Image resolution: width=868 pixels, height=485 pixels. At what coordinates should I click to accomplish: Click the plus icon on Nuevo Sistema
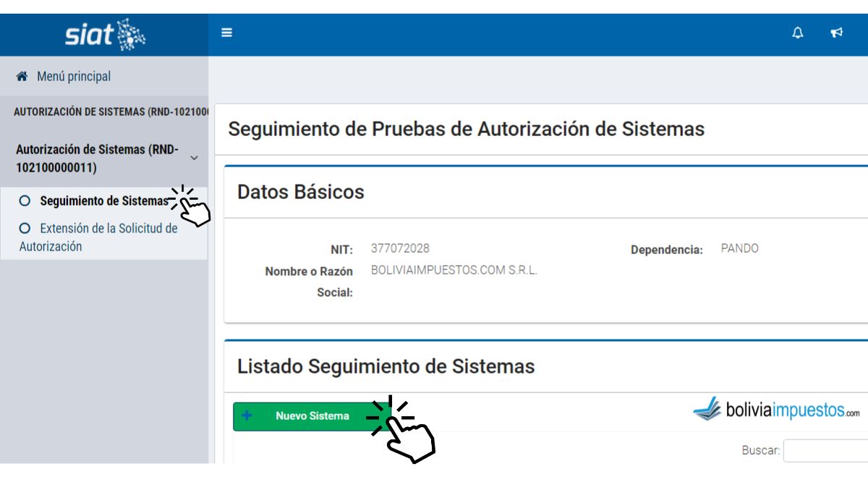click(x=247, y=416)
